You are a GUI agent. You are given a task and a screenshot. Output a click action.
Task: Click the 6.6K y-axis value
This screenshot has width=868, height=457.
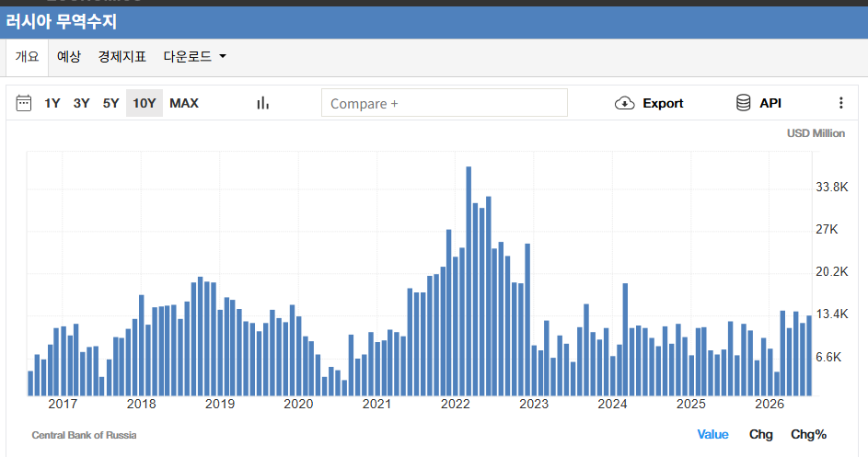click(x=828, y=357)
